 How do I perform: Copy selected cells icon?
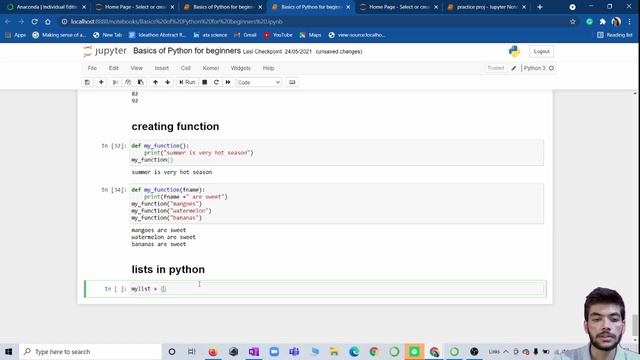(128, 82)
